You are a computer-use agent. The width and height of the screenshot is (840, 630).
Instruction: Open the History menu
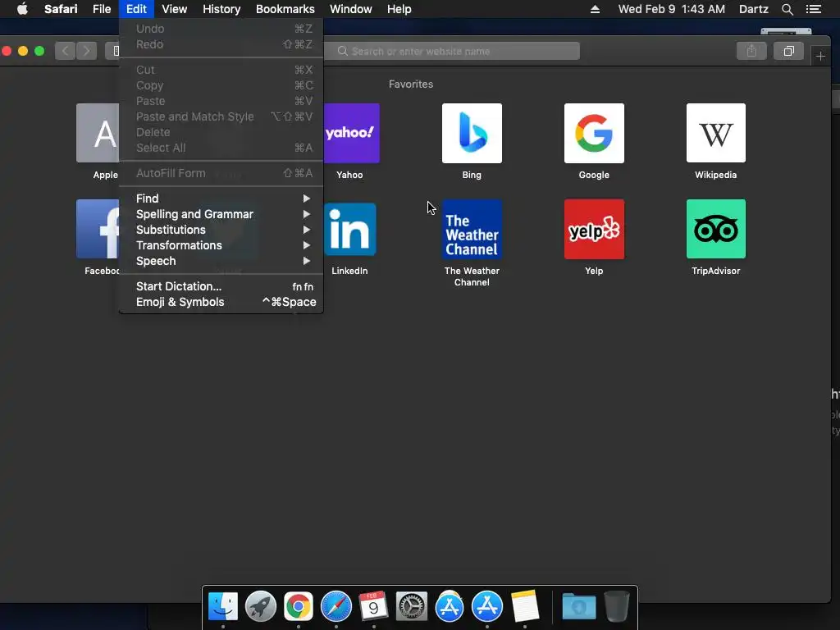tap(221, 9)
